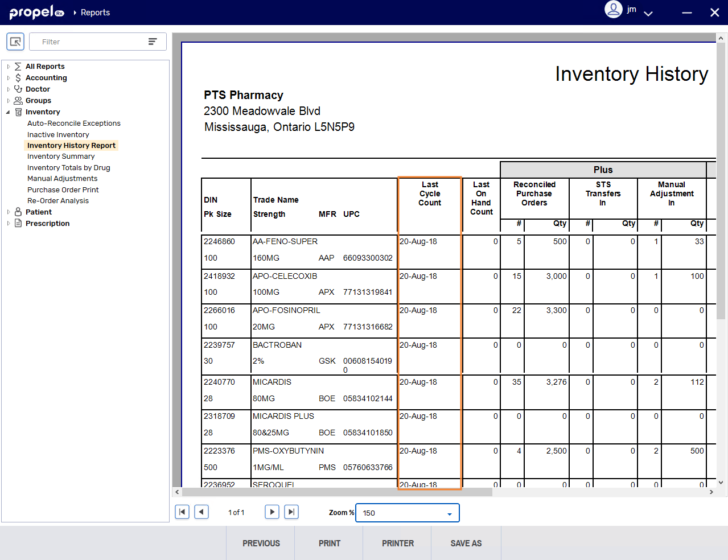The height and width of the screenshot is (560, 728).
Task: Click the Reconciled Purchase Orders column header
Action: [x=534, y=193]
